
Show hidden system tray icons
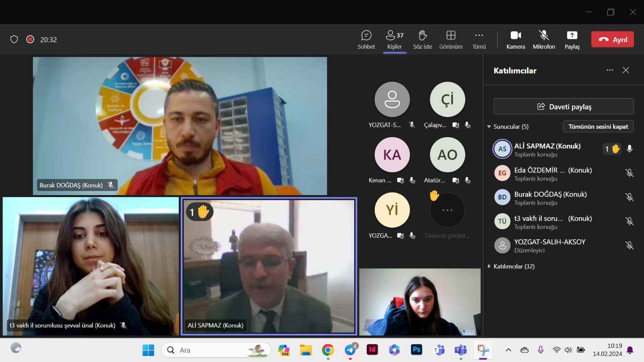tap(508, 350)
